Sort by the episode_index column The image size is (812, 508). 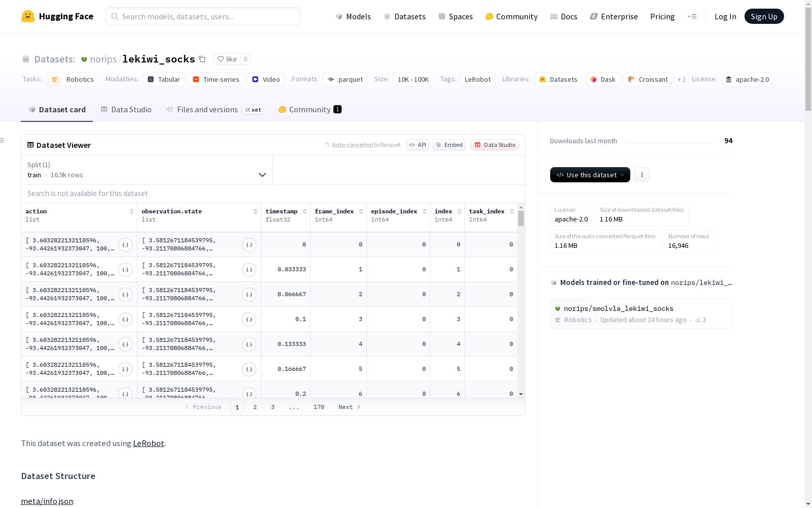click(x=424, y=211)
